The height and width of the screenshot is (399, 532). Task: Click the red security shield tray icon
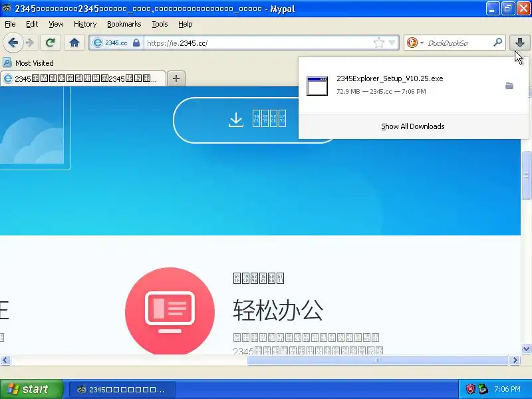pos(470,389)
